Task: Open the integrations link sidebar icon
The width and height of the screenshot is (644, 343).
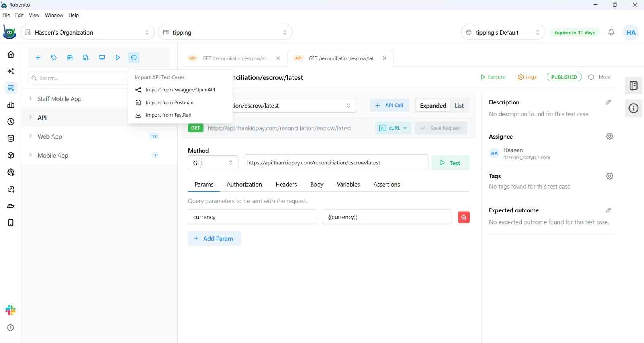Action: 11,189
